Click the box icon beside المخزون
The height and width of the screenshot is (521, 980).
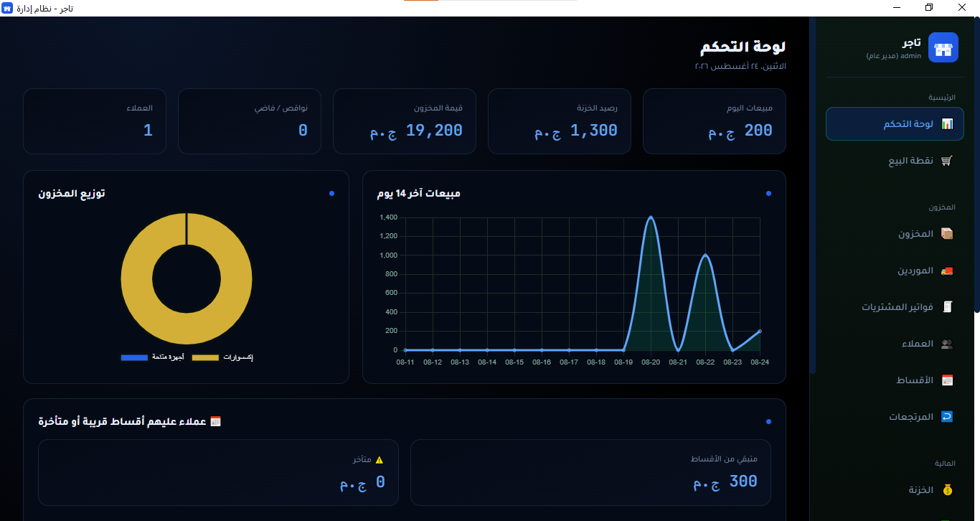pos(947,234)
